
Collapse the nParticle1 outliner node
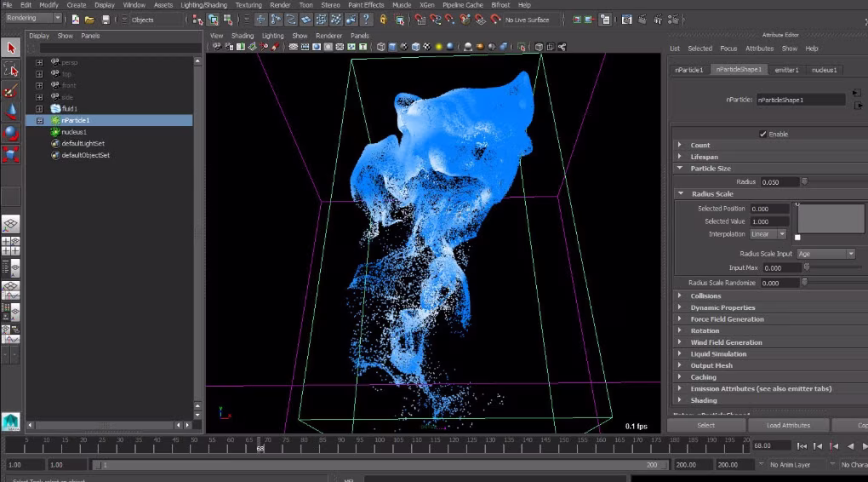39,121
